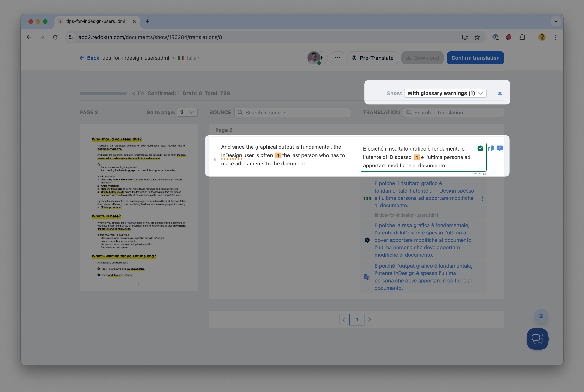The image size is (584, 392).
Task: Open the three-dots menu on the 100% match suggestion
Action: click(482, 198)
